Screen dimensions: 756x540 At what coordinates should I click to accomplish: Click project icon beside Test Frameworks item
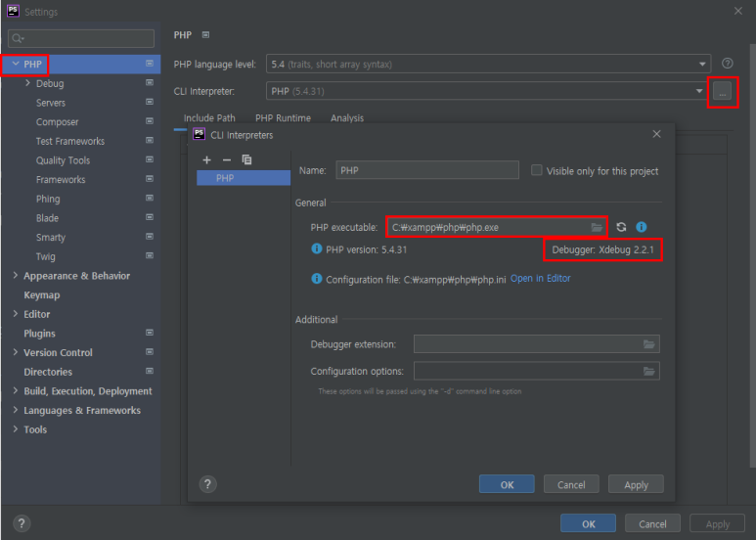[150, 140]
